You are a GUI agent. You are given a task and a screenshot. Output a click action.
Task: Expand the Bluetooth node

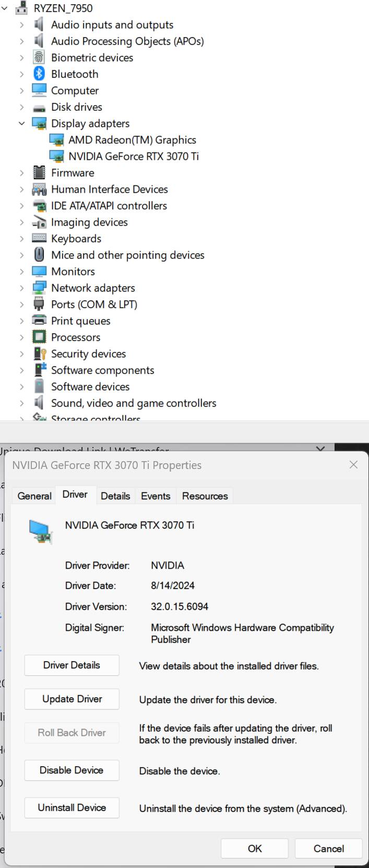point(21,74)
